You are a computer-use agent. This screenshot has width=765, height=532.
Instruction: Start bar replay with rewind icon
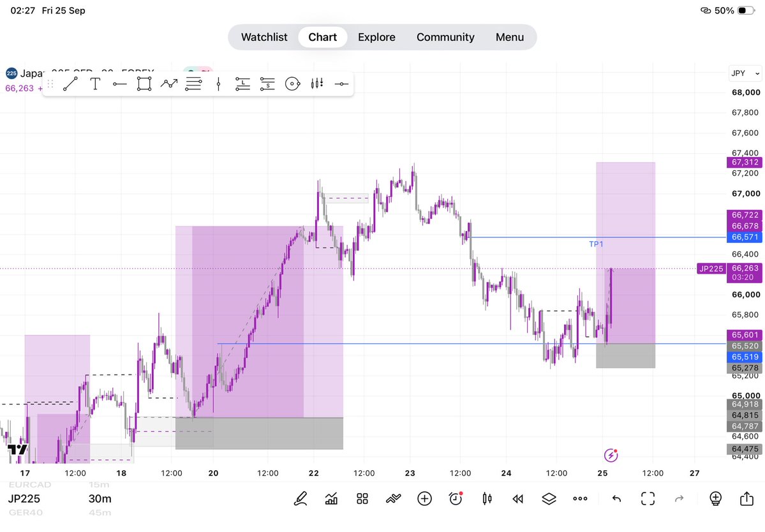[x=517, y=498]
